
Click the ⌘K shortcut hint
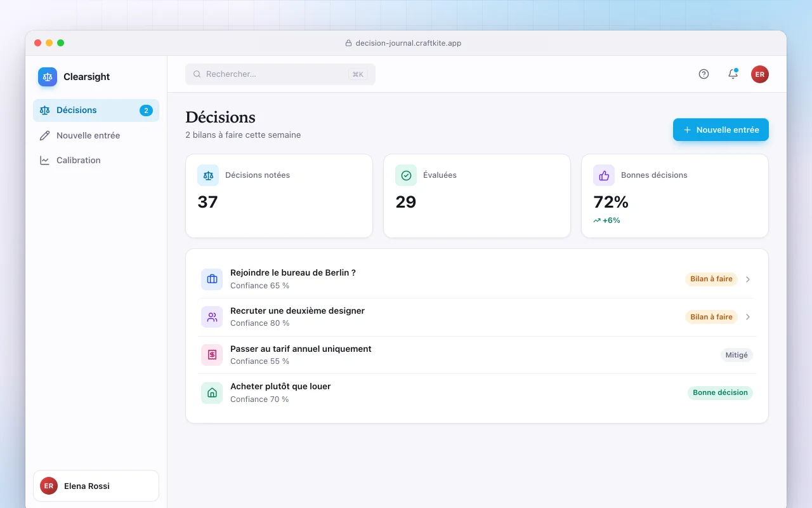pos(358,74)
